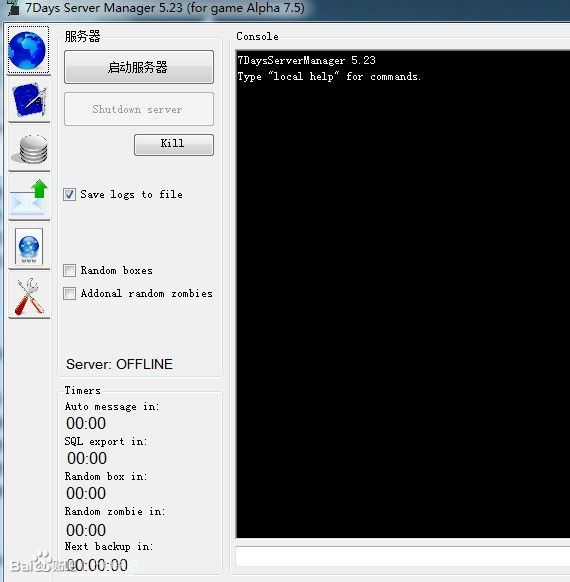Enable Addonal random zombies checkbox

point(69,293)
